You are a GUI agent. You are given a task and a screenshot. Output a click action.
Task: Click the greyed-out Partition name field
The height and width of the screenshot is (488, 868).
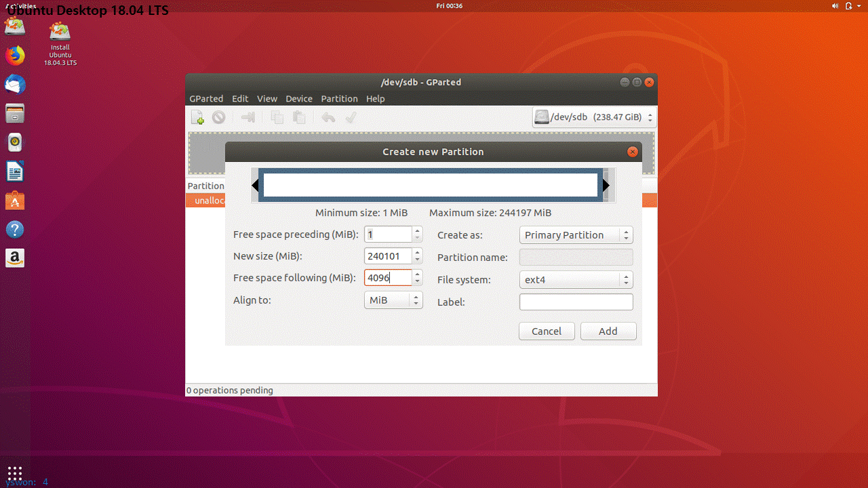click(x=576, y=257)
